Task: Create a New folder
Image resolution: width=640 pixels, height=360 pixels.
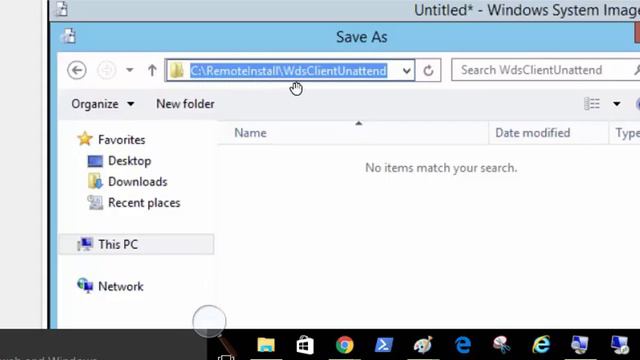Action: point(185,104)
